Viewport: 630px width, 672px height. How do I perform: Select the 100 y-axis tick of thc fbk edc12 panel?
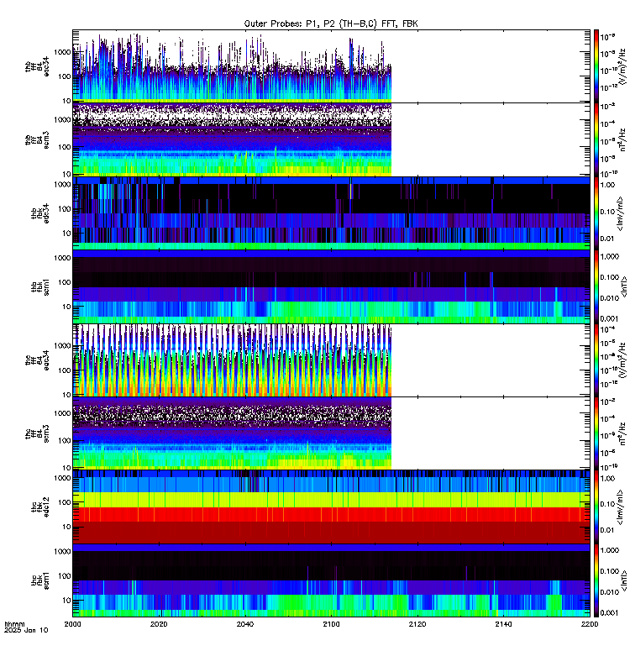click(65, 502)
